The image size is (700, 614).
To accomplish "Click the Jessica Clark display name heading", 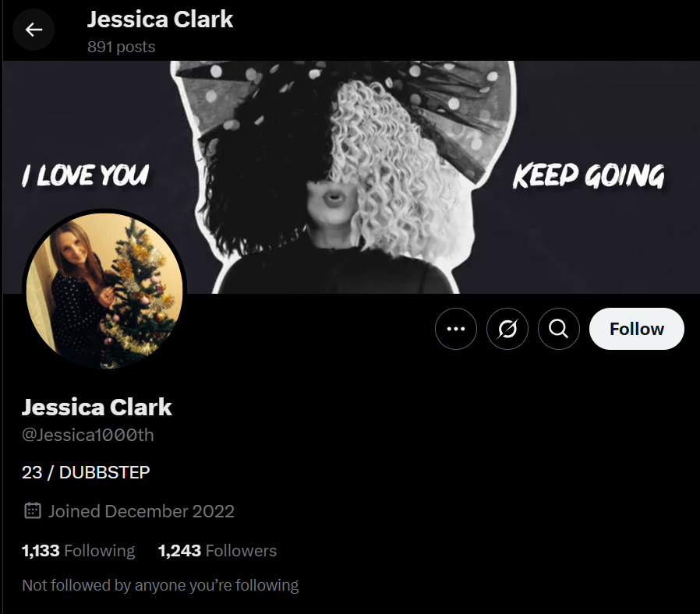I will tap(97, 407).
